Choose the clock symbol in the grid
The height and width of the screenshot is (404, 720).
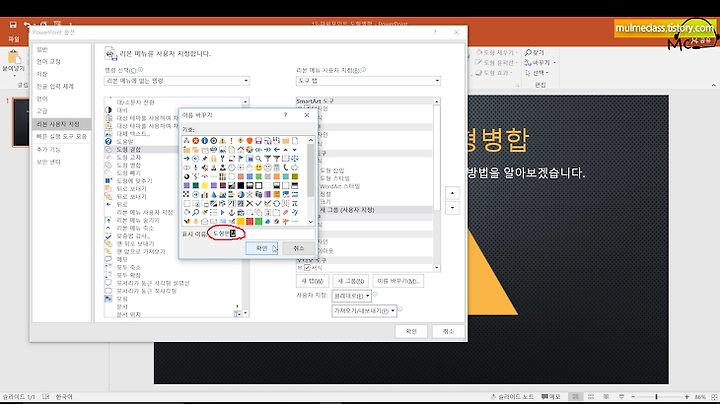coord(231,168)
